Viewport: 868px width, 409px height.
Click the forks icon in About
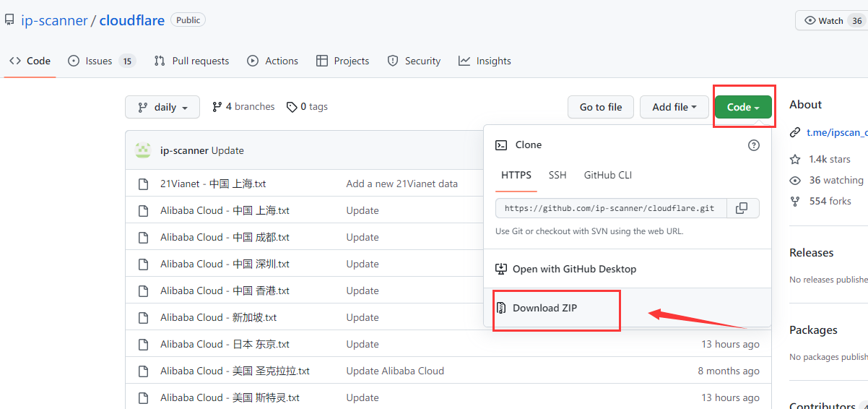(x=795, y=201)
